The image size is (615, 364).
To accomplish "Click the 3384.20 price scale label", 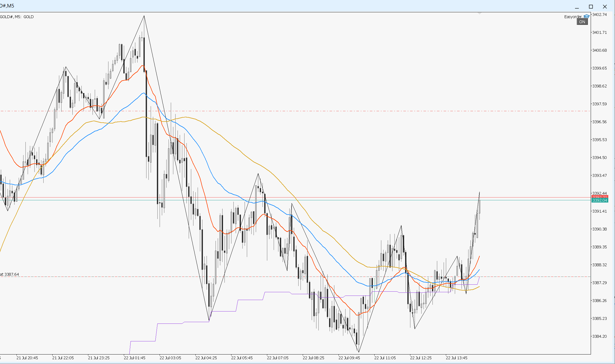I will click(600, 336).
